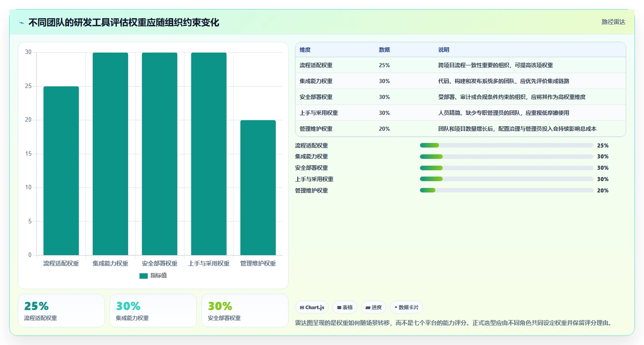
Task: Click the 上手与采用权重 table row label
Action: [319, 113]
